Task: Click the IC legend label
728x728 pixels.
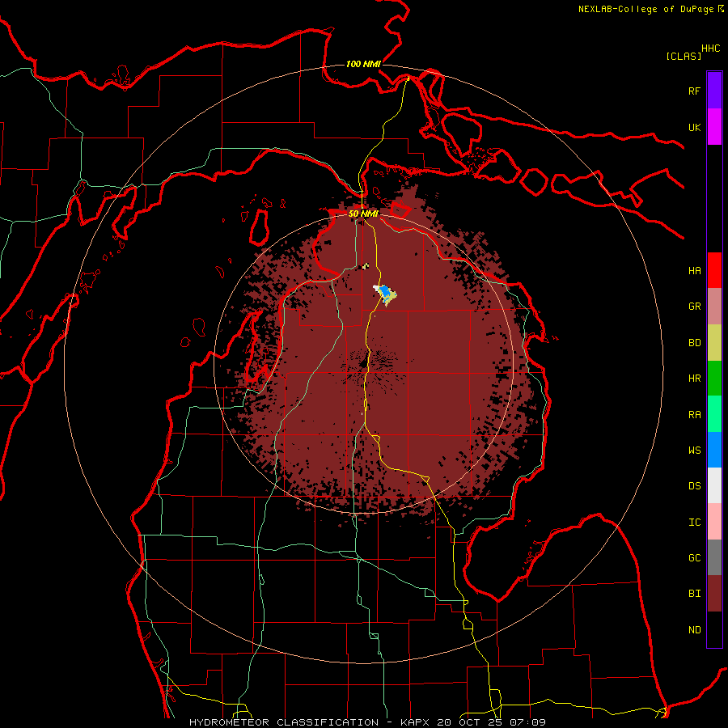Action: coord(694,523)
